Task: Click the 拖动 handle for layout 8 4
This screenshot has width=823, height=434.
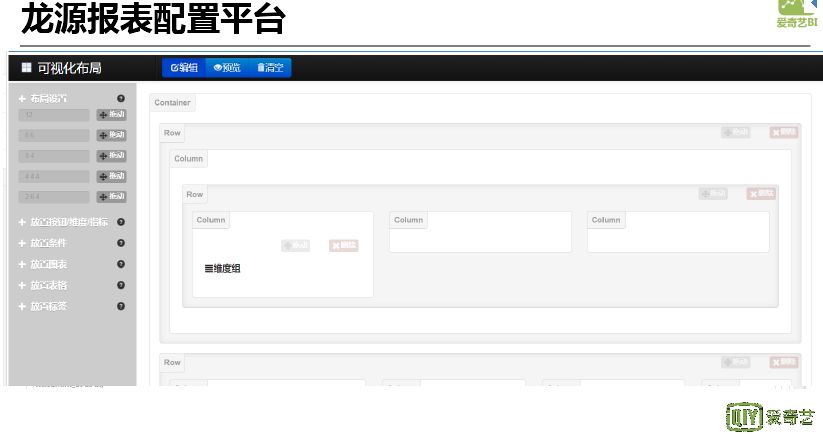Action: [x=111, y=155]
